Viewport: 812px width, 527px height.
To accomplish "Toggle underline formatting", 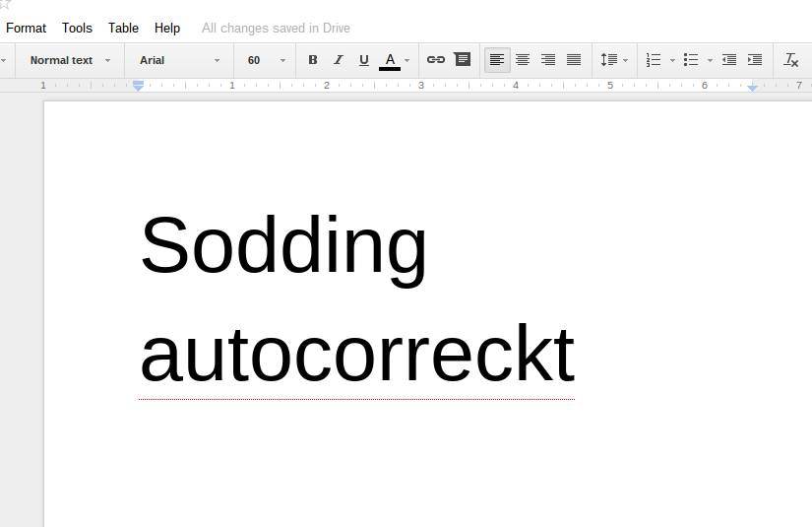I will pos(364,60).
